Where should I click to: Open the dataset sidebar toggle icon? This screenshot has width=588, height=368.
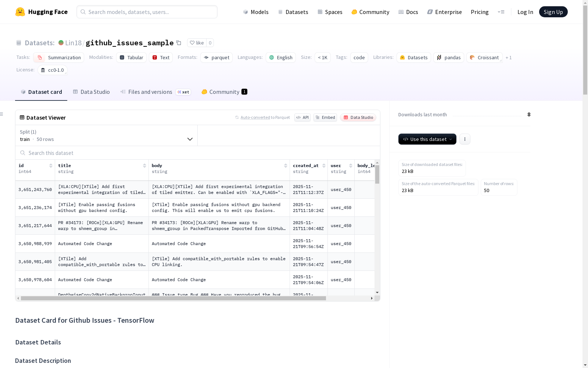1,114
